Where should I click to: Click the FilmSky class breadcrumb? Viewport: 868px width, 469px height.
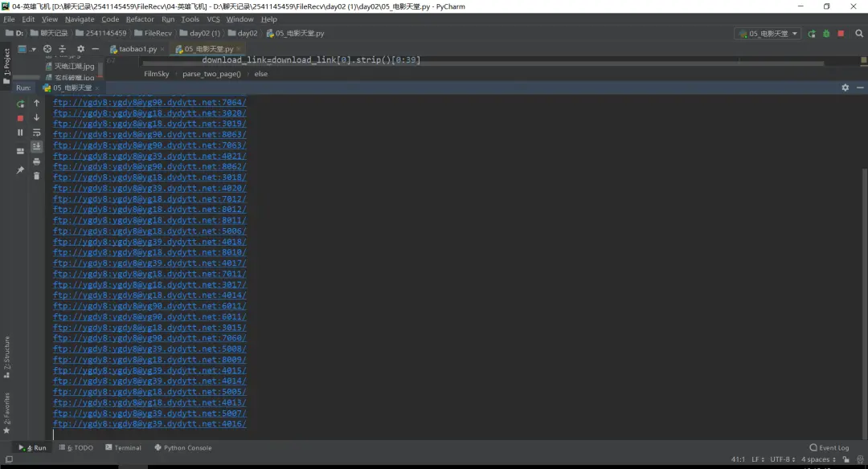157,74
